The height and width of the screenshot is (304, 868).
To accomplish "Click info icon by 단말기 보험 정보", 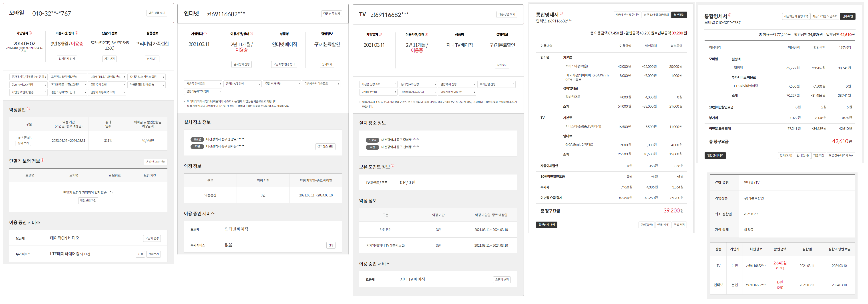I will pos(42,160).
